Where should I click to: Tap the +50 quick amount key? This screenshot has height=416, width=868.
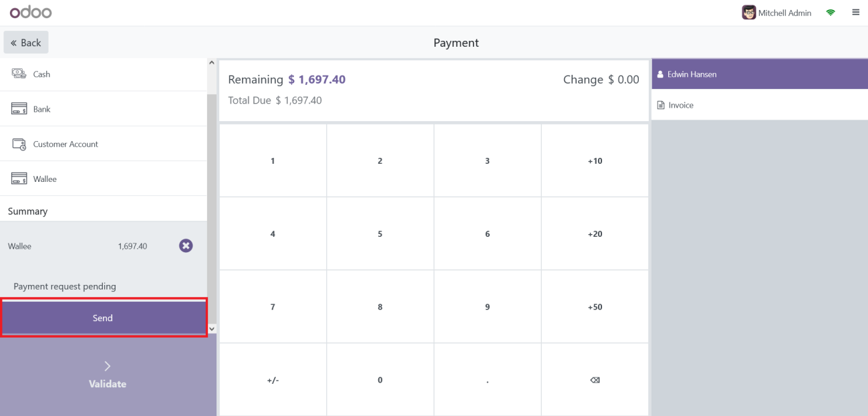595,307
